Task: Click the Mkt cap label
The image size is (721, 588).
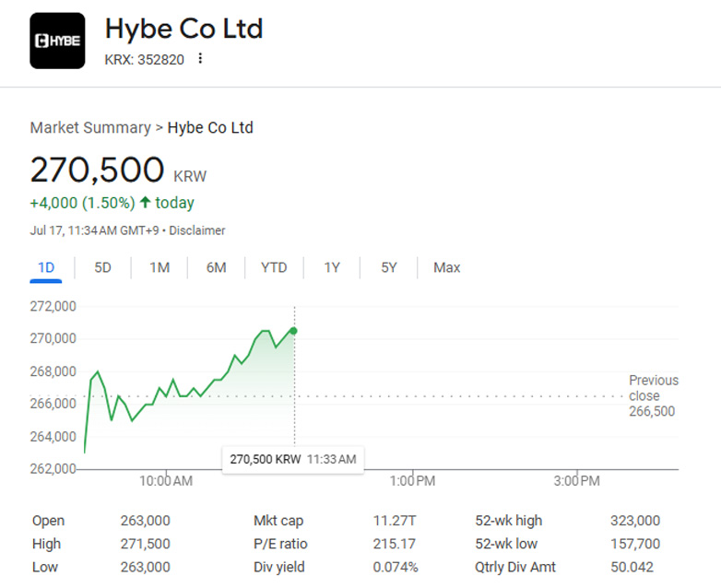Action: [278, 521]
